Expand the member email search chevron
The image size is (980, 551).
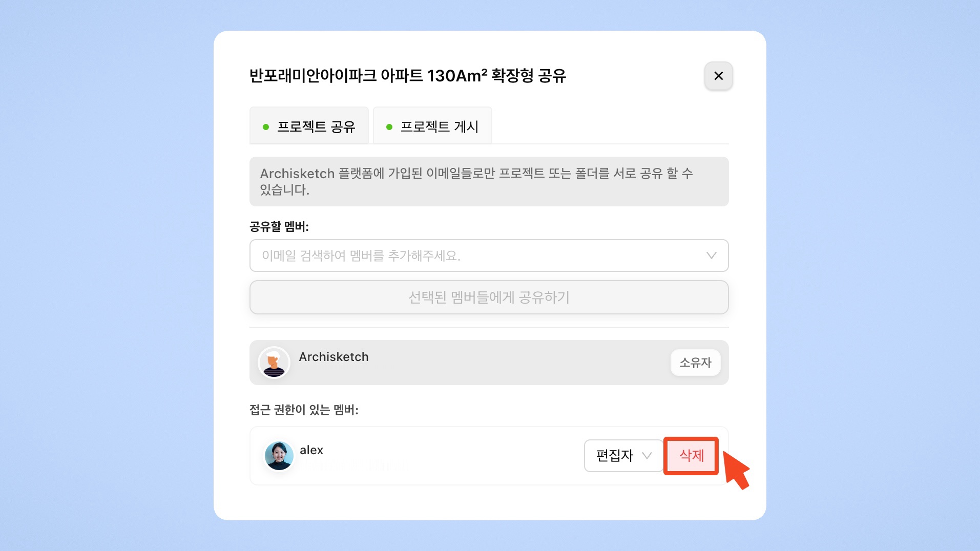click(x=711, y=256)
